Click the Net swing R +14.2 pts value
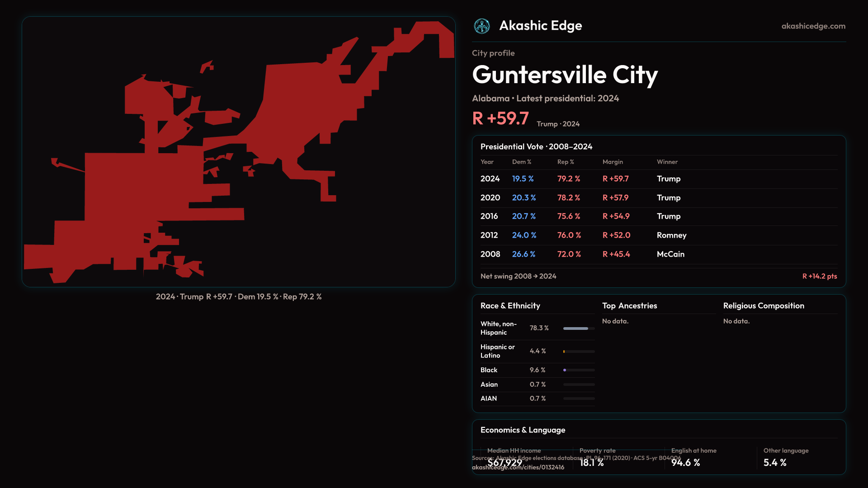Viewport: 868px width, 488px height. [x=819, y=277]
